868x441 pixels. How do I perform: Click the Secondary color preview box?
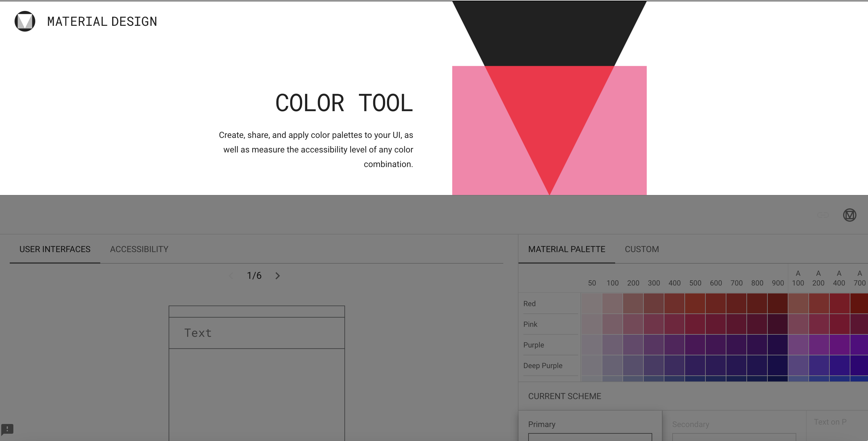pyautogui.click(x=734, y=437)
